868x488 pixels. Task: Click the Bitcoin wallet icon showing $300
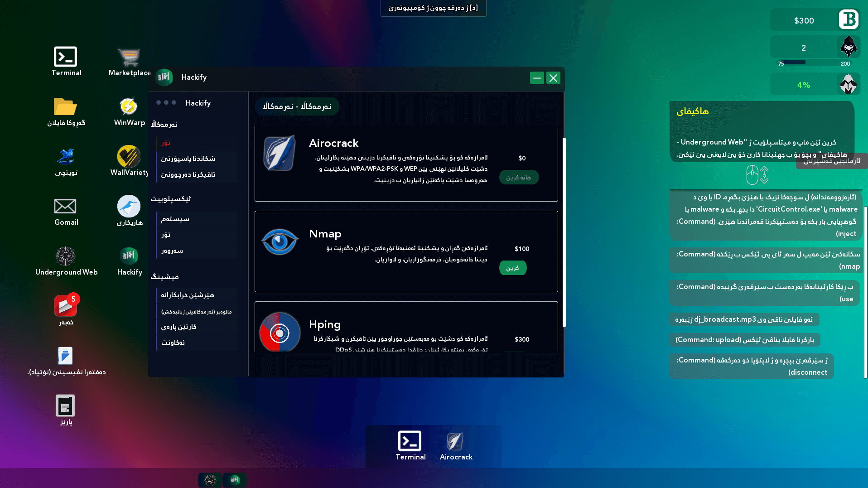[849, 19]
